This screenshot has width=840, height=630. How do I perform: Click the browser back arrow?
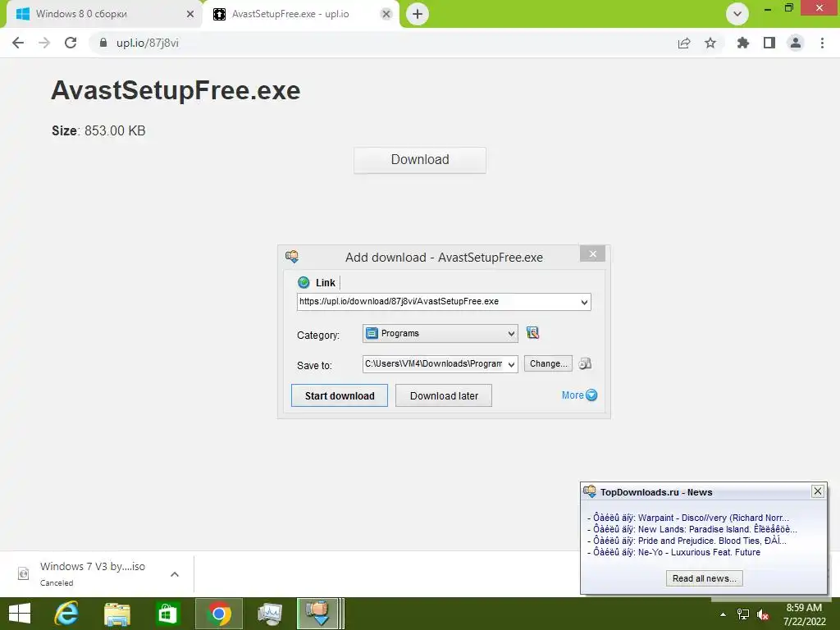18,43
